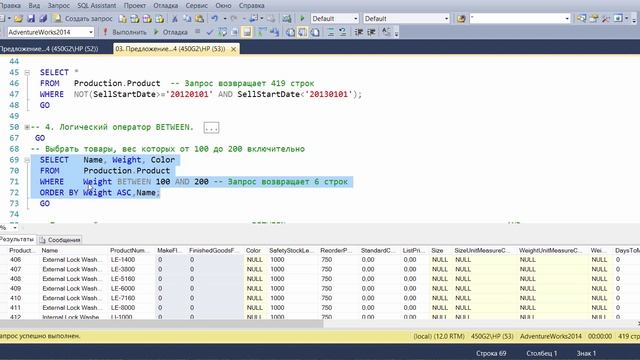
Task: Click the Find in Files icon
Action: pos(461,19)
